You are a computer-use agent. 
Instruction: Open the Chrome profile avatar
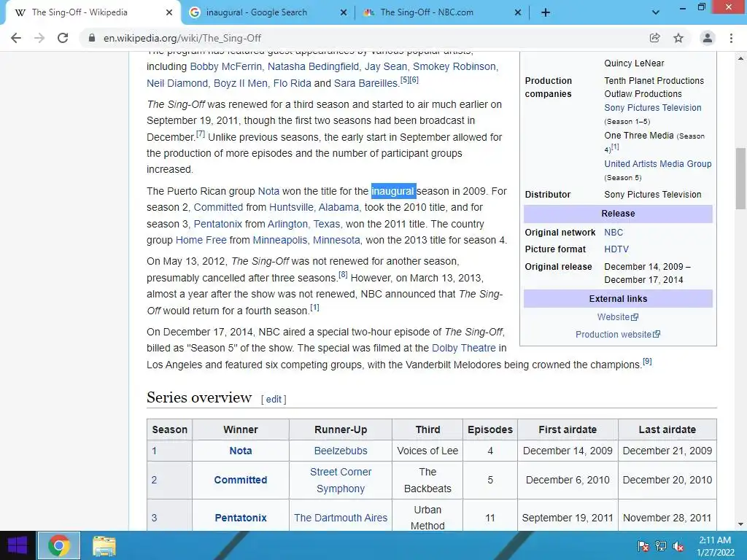[708, 38]
